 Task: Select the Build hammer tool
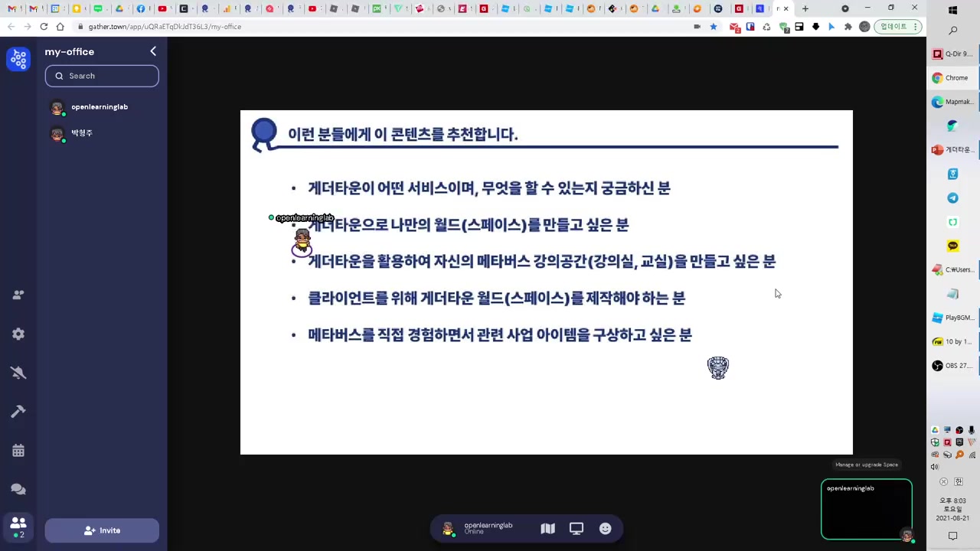[18, 411]
